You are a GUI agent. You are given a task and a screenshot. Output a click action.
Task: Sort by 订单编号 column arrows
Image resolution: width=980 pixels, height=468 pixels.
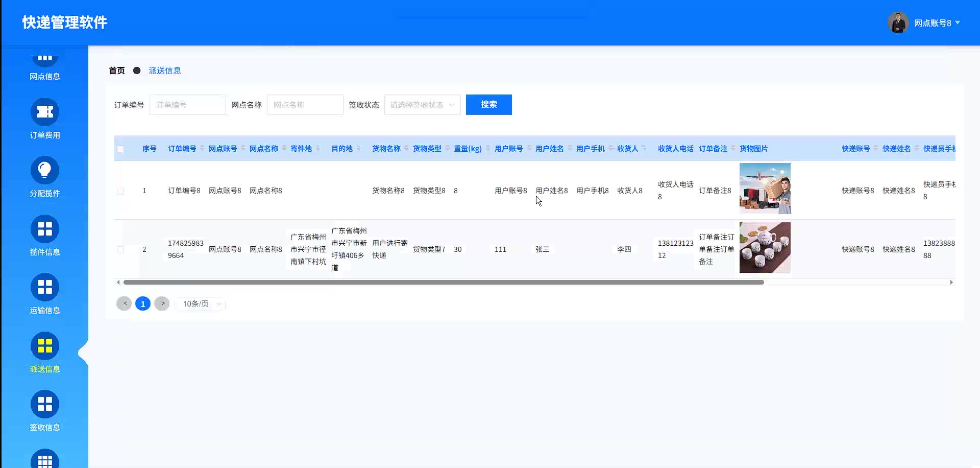point(202,149)
